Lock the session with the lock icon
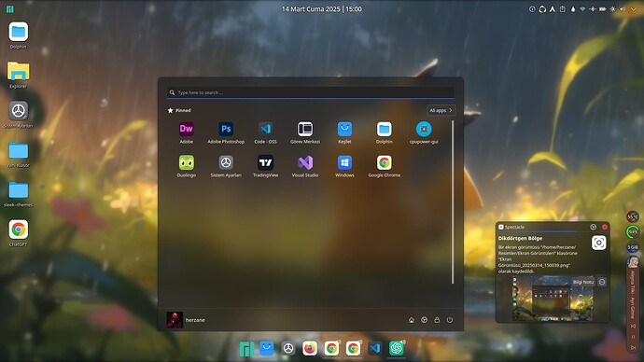The image size is (644, 362). tap(437, 320)
